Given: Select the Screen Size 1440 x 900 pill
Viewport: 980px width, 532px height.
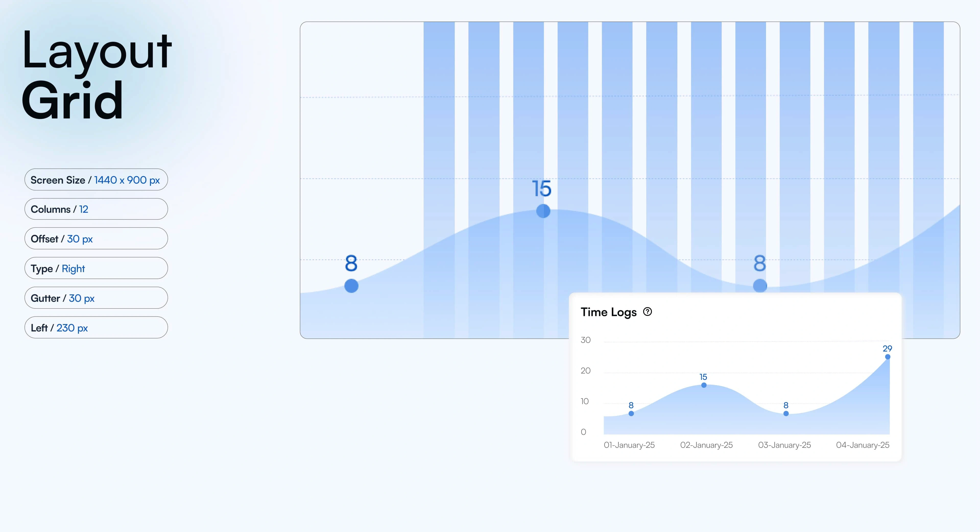Looking at the screenshot, I should coord(96,180).
